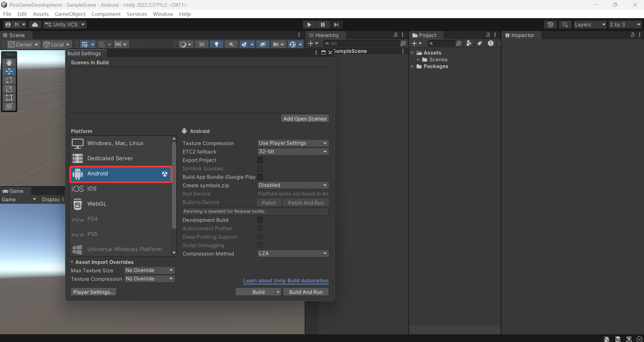Enable Development Build checkbox

coord(260,220)
